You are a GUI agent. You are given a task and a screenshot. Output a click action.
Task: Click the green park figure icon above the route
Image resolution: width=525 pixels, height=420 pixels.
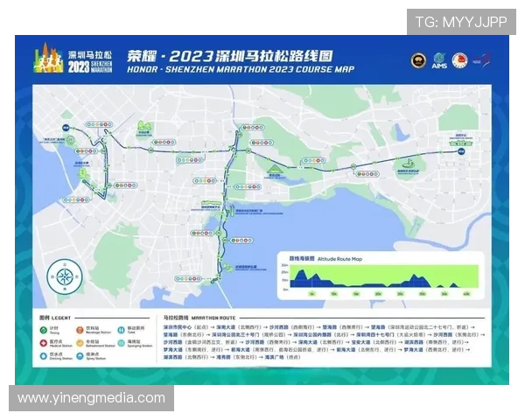pos(144,126)
